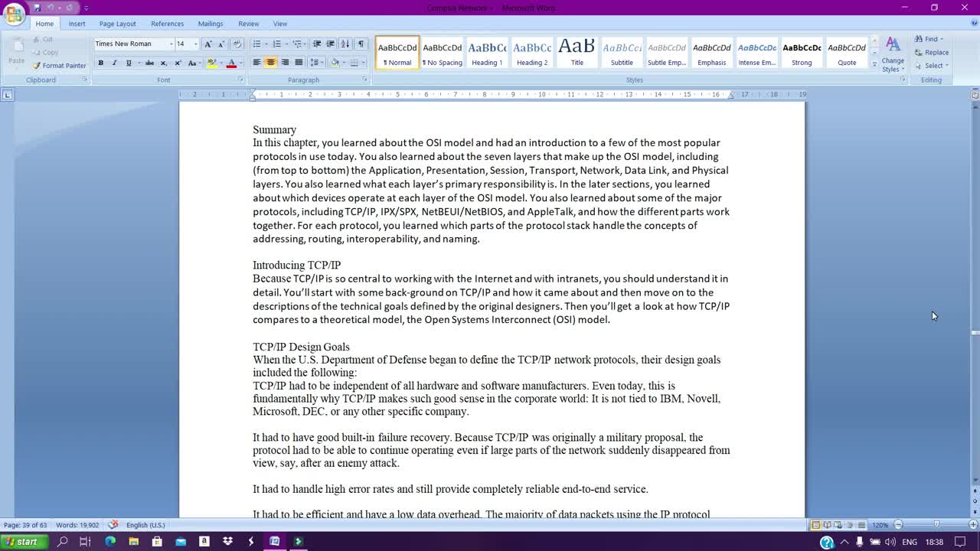Image resolution: width=980 pixels, height=551 pixels.
Task: Apply red font color
Action: pyautogui.click(x=231, y=63)
